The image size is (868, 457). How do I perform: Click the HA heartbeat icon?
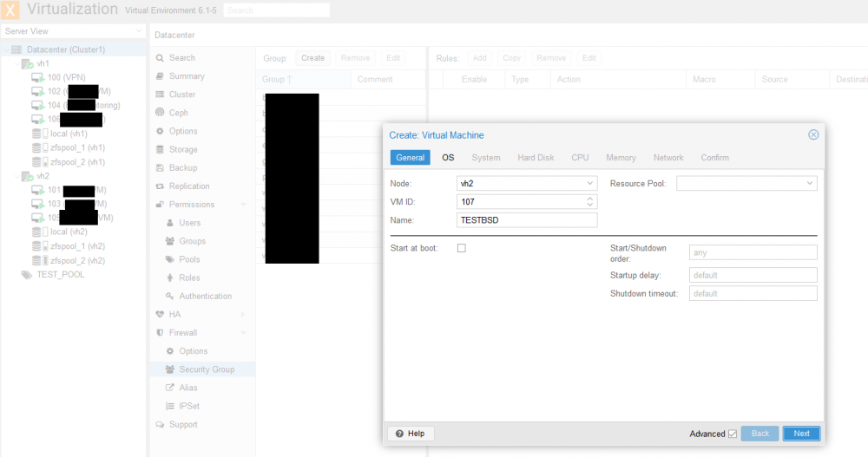(x=160, y=314)
